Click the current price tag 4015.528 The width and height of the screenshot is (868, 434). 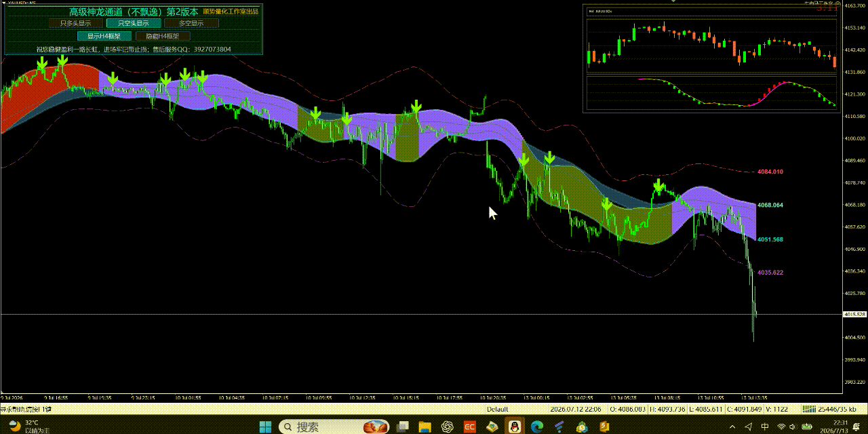[854, 315]
